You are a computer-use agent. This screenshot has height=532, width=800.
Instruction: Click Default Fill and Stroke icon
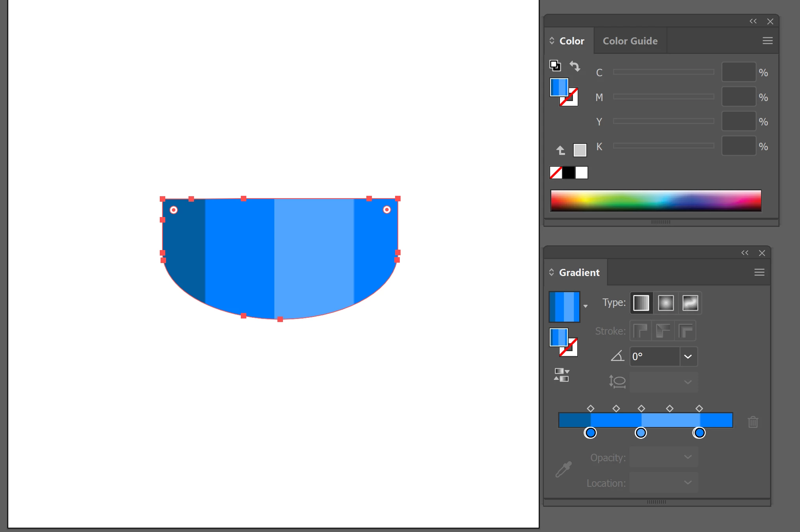point(555,65)
